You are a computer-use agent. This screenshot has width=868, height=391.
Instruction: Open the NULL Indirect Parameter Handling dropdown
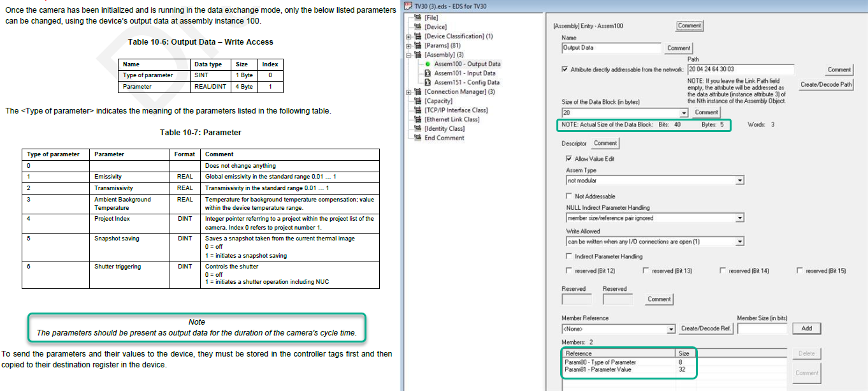(x=740, y=218)
